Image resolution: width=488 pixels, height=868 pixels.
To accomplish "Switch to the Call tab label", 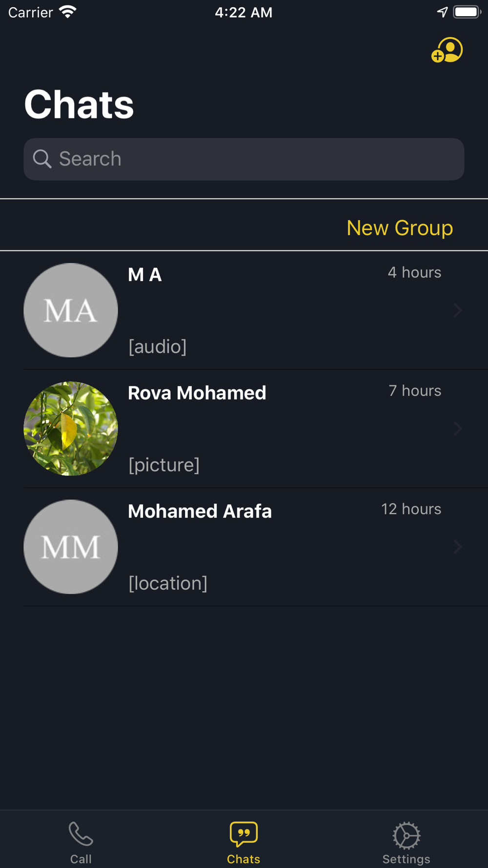I will pos(81,859).
